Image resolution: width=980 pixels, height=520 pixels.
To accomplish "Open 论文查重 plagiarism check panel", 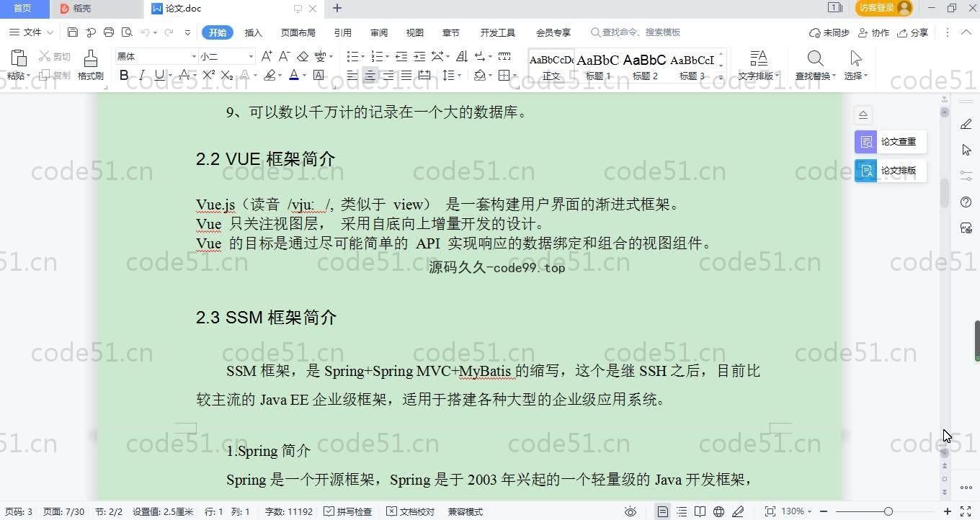I will coord(891,142).
